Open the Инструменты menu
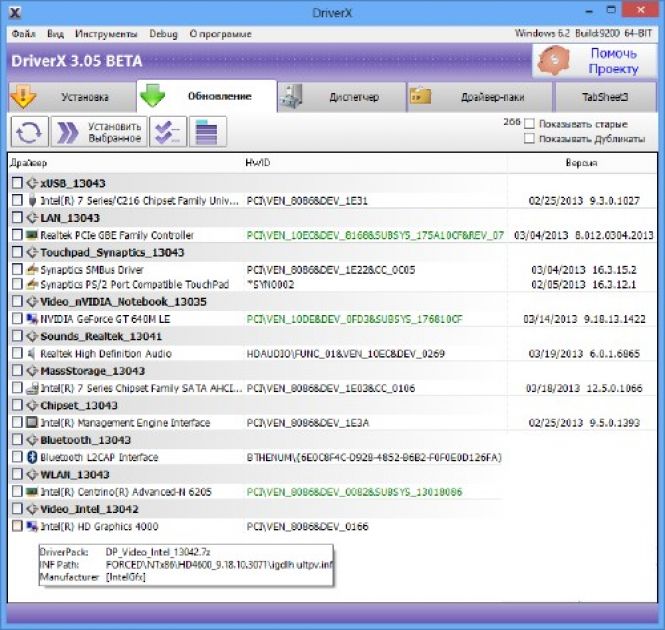Image resolution: width=665 pixels, height=630 pixels. [106, 34]
